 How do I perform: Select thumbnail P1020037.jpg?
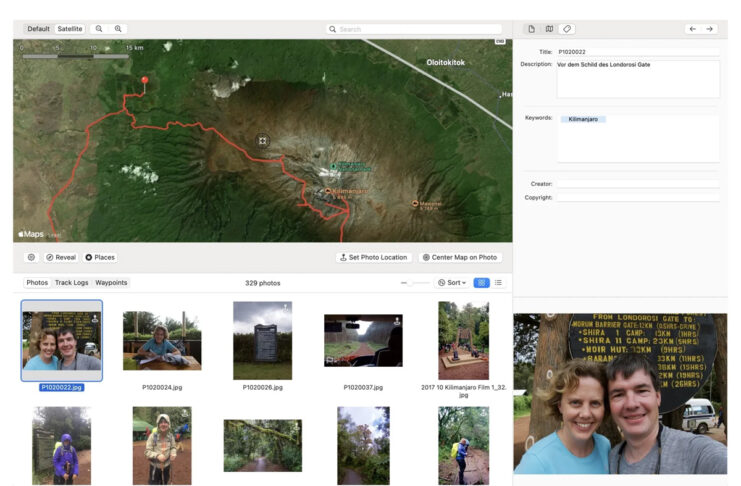tap(363, 340)
